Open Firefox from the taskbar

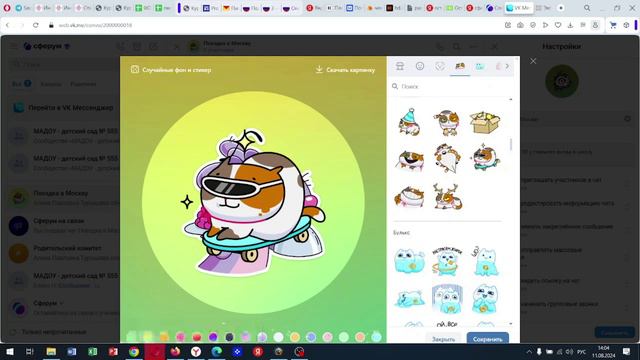175,351
